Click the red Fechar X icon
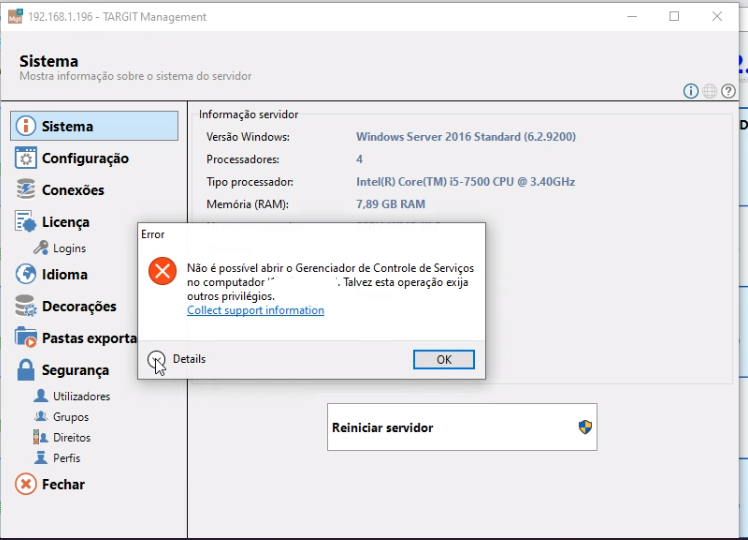The width and height of the screenshot is (748, 540). click(26, 484)
